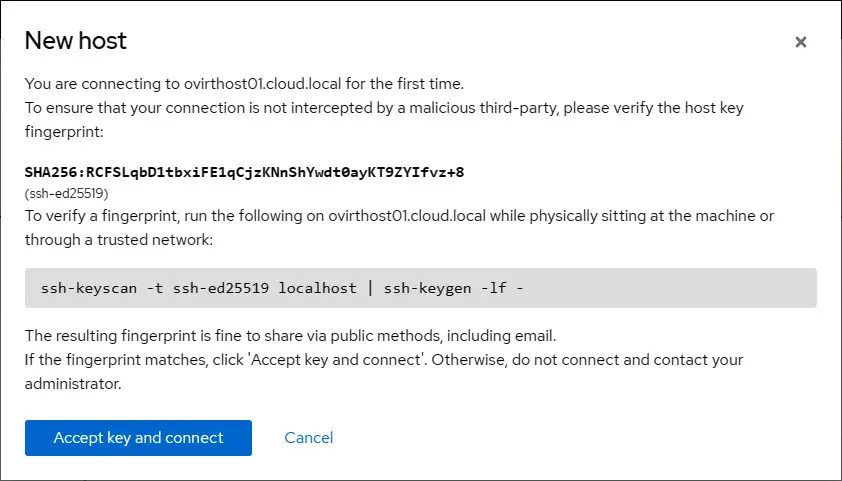Close the New host dialog with X
842x481 pixels.
pos(800,42)
